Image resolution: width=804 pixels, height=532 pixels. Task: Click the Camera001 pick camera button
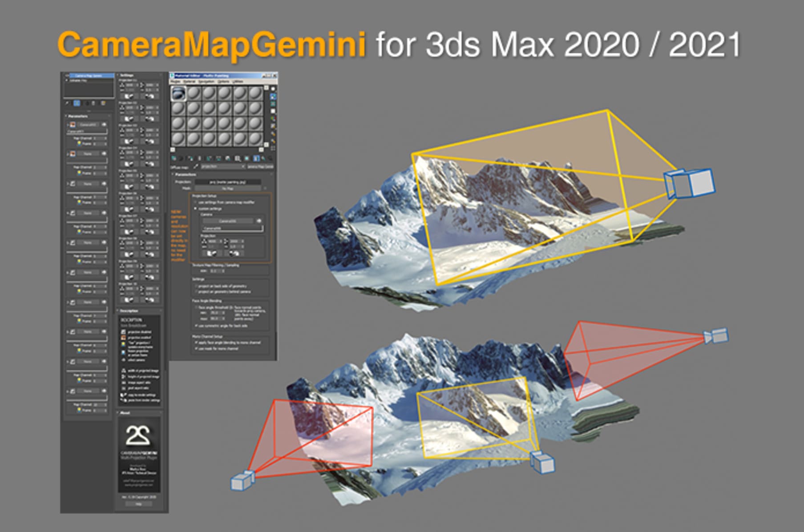point(88,125)
